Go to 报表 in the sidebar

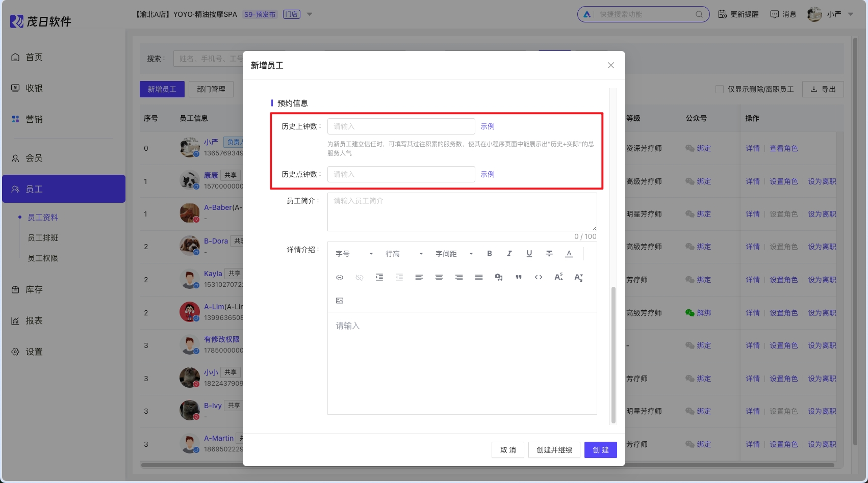click(x=34, y=320)
